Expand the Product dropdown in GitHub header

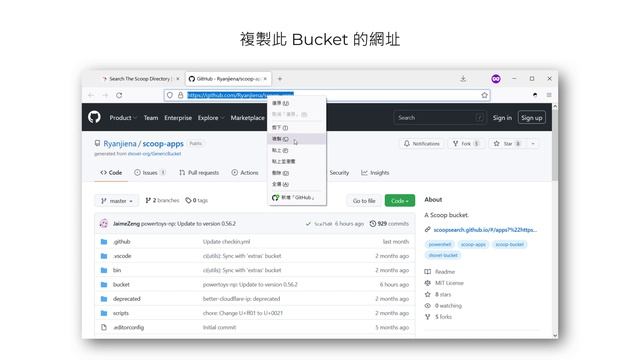pyautogui.click(x=123, y=118)
